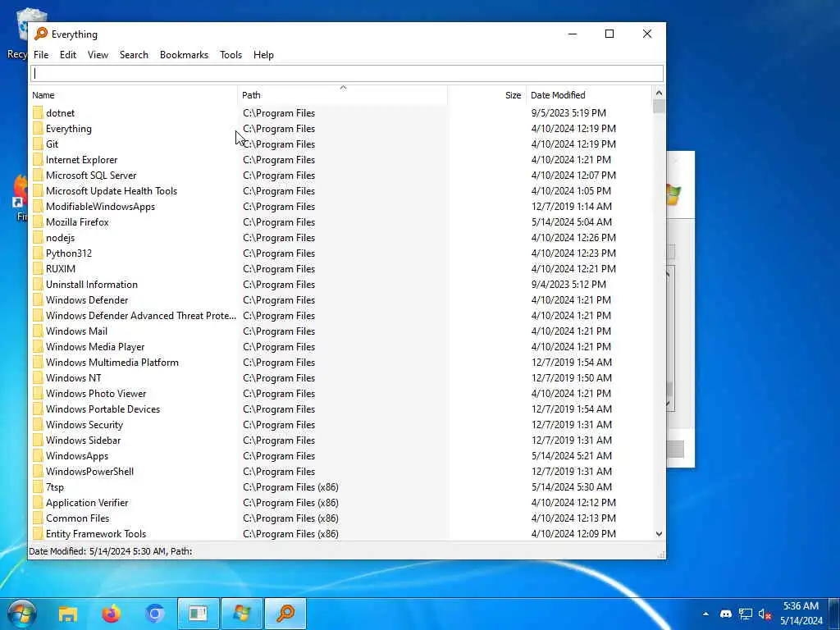This screenshot has width=840, height=630.
Task: Click the Common Files folder icon
Action: (x=38, y=518)
